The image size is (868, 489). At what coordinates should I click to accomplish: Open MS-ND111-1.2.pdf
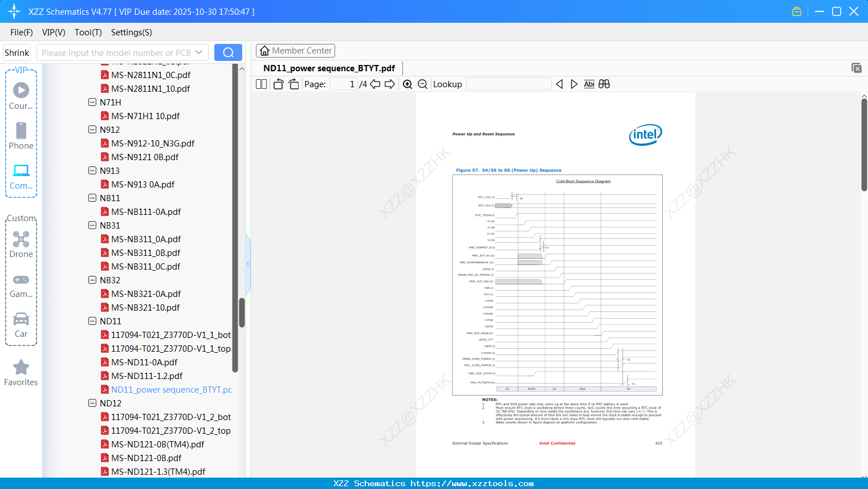tap(147, 376)
